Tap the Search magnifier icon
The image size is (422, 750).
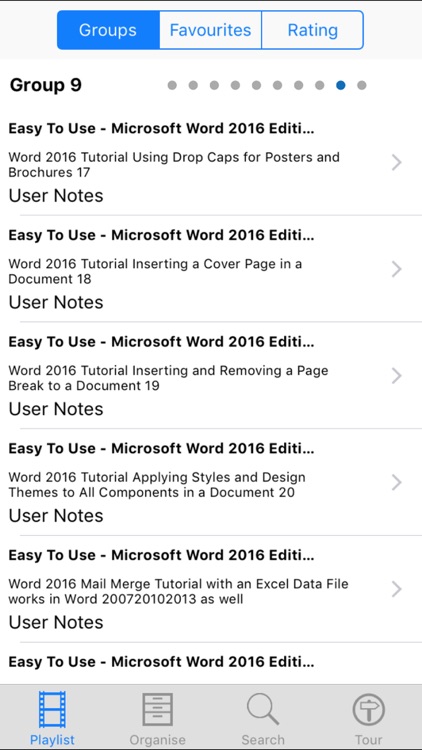pos(263,709)
